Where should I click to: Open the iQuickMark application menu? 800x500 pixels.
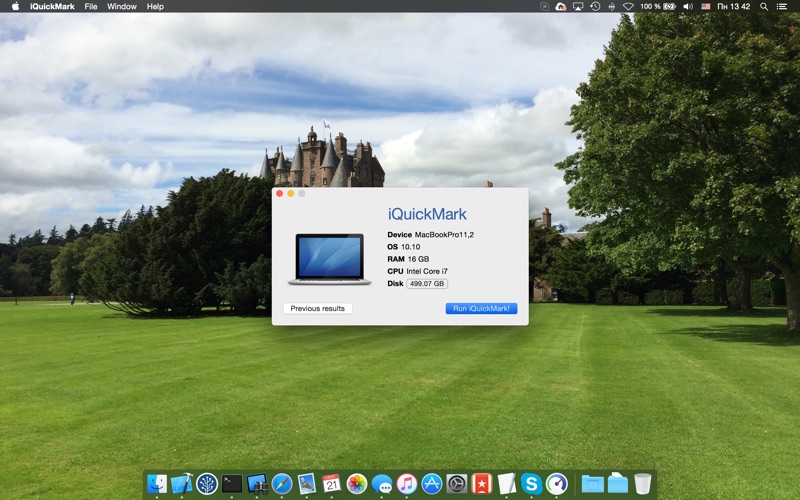pyautogui.click(x=52, y=6)
